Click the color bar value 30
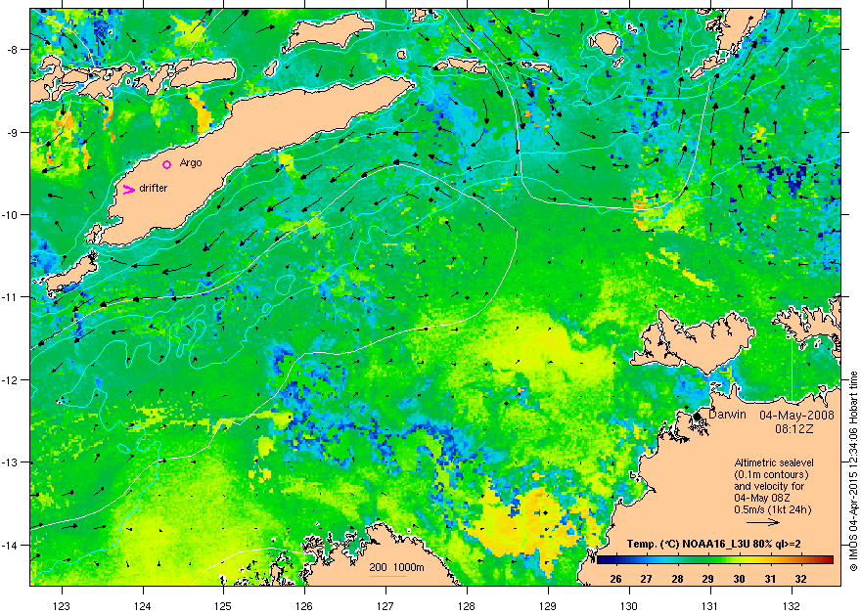Image resolution: width=861 pixels, height=616 pixels. point(739,579)
